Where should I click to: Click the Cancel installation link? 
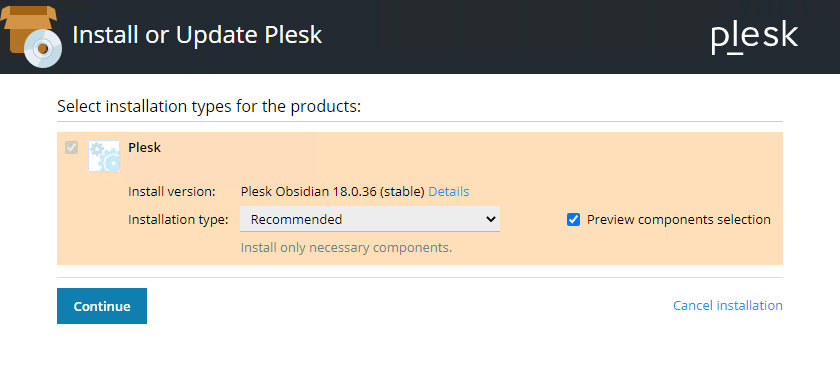(x=728, y=305)
